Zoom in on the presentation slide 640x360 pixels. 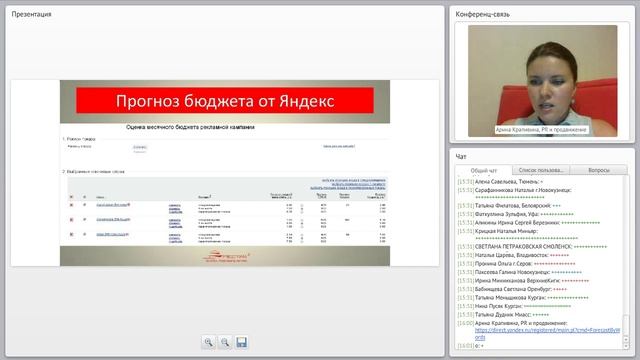209,342
